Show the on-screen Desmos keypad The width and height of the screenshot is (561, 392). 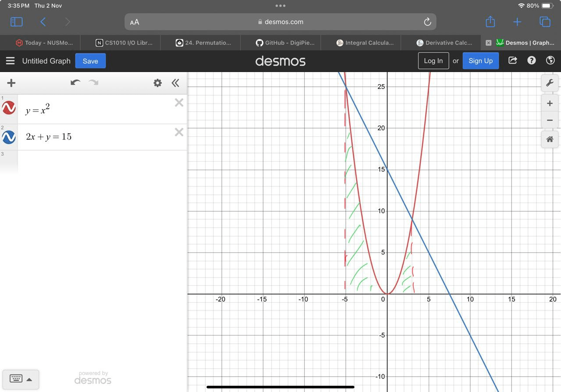21,379
